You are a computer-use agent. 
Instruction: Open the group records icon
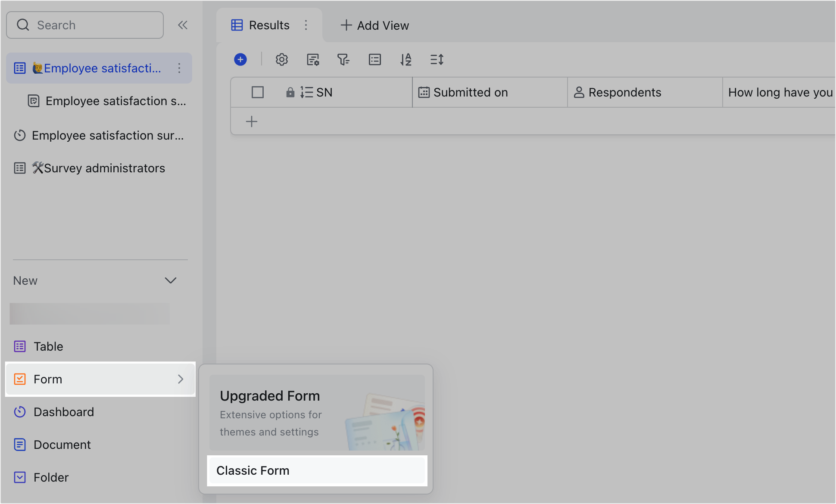(x=375, y=59)
